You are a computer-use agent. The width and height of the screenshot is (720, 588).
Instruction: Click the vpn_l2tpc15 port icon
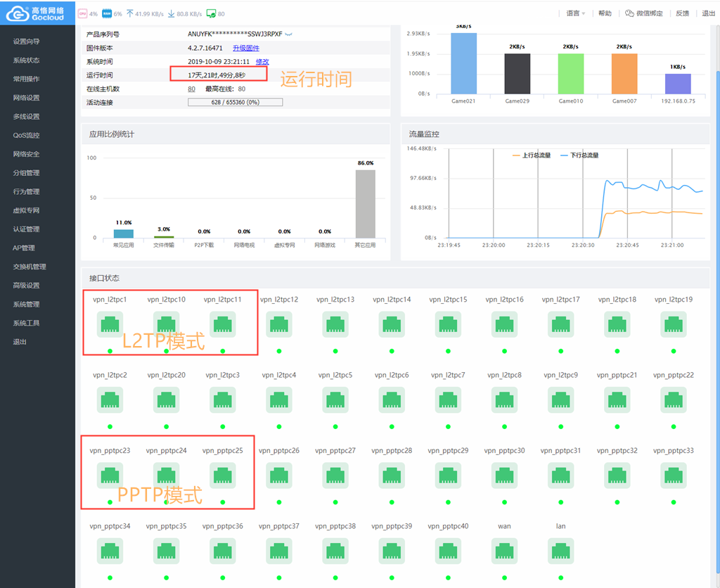pyautogui.click(x=448, y=324)
